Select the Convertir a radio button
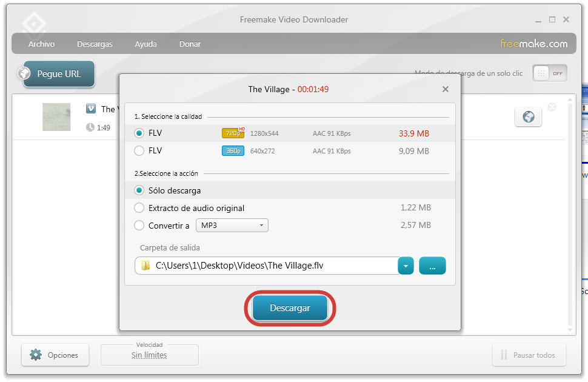Image resolution: width=588 pixels, height=382 pixels. (139, 226)
